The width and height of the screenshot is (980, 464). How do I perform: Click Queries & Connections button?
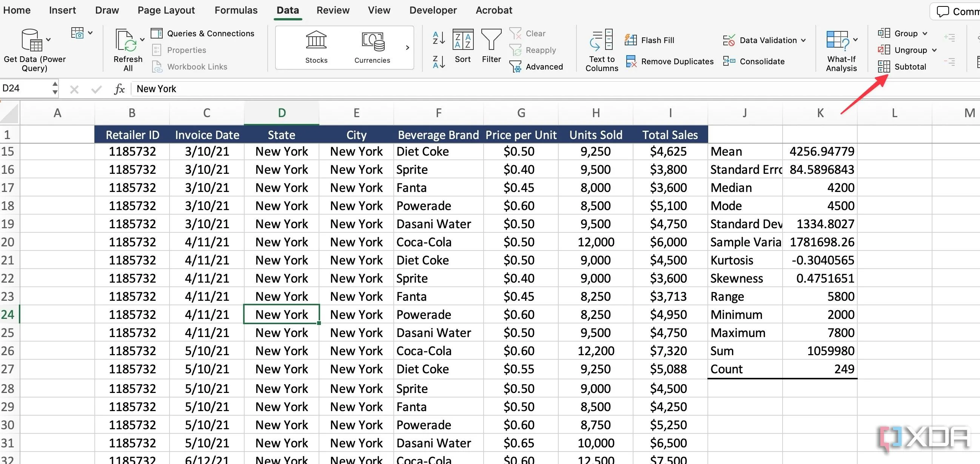click(202, 34)
